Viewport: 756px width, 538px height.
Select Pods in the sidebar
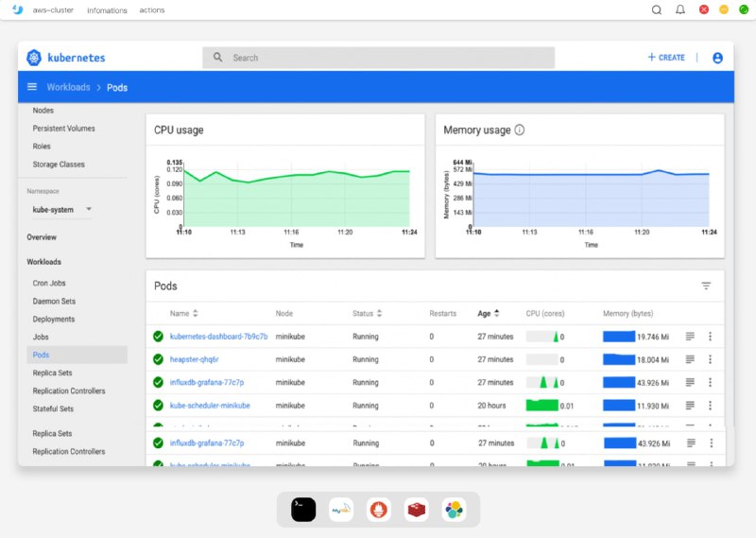[77, 355]
